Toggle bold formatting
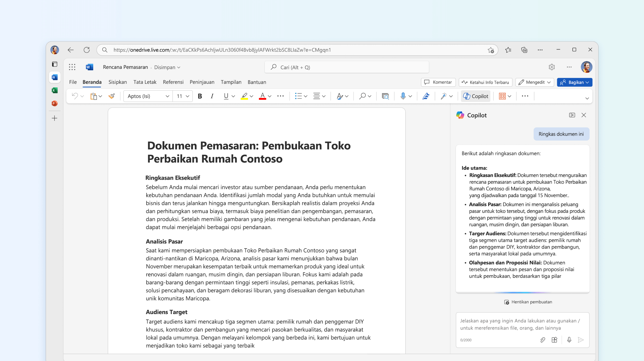The image size is (644, 361). tap(200, 96)
